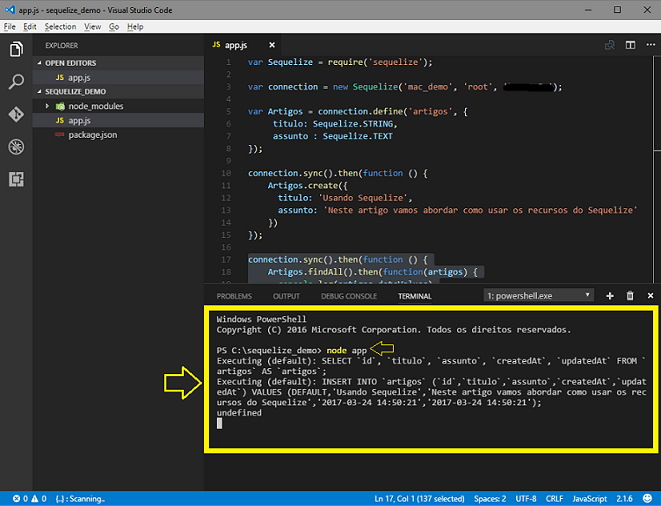Change language mode via JavaScript entry
This screenshot has width=661, height=506.
[x=589, y=498]
